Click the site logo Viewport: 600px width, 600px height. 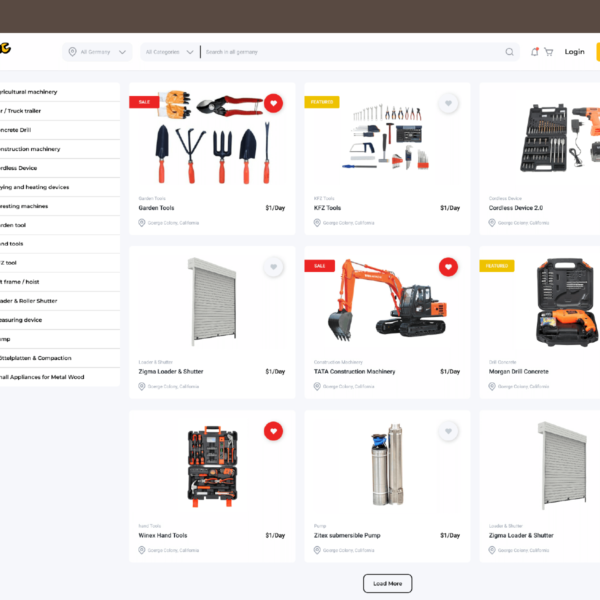tap(5, 48)
